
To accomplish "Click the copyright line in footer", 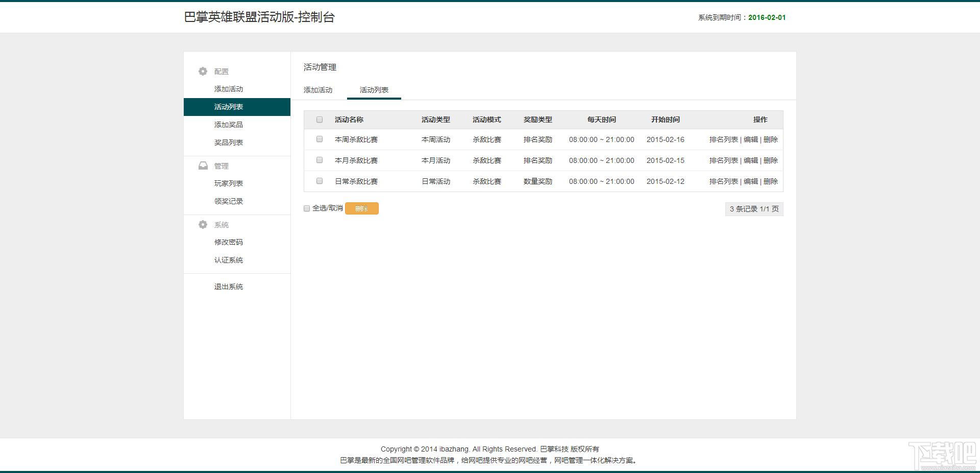I will pos(490,449).
